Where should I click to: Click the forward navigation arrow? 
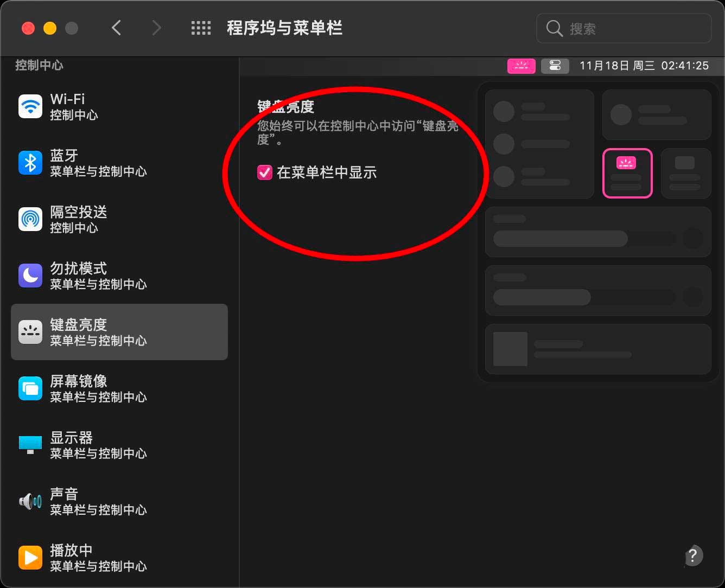(x=156, y=28)
